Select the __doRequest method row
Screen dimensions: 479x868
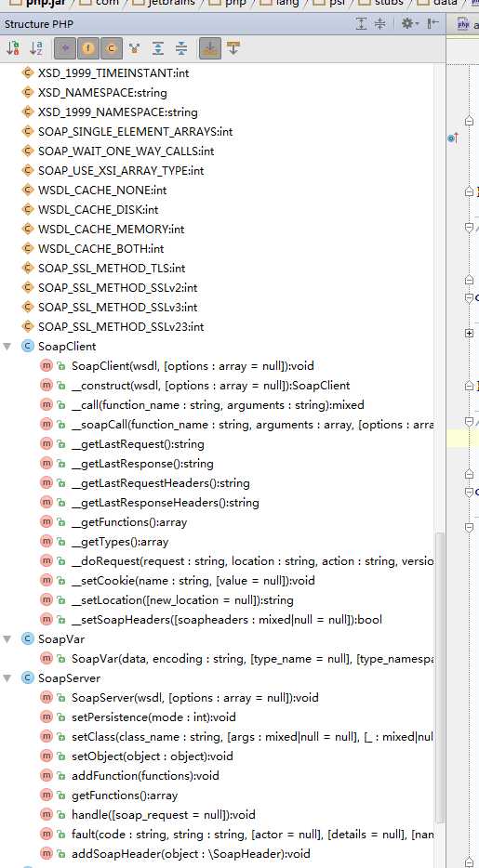point(252,560)
